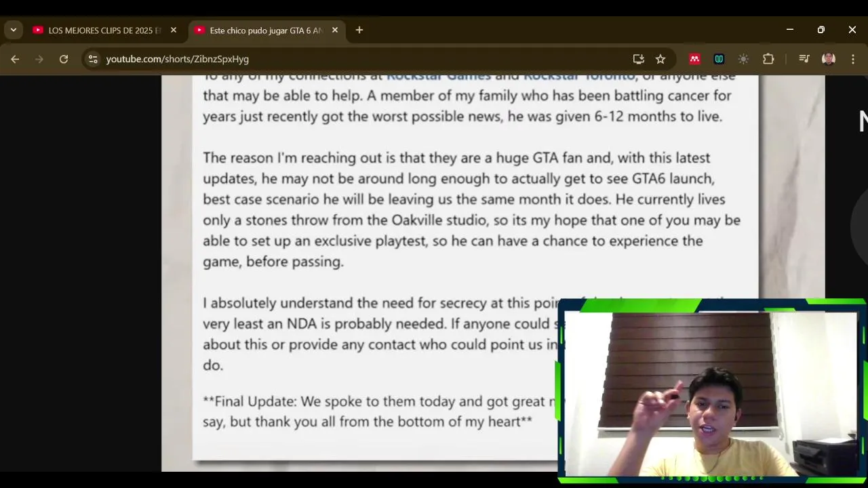Click 'he was given 6-12 months to live' text
Image resolution: width=868 pixels, height=488 pixels.
tap(614, 117)
